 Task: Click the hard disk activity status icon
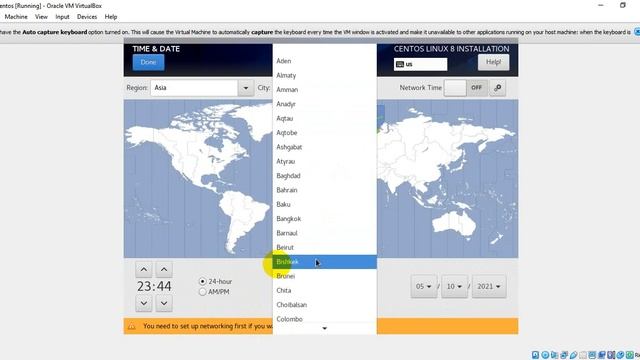click(x=536, y=355)
